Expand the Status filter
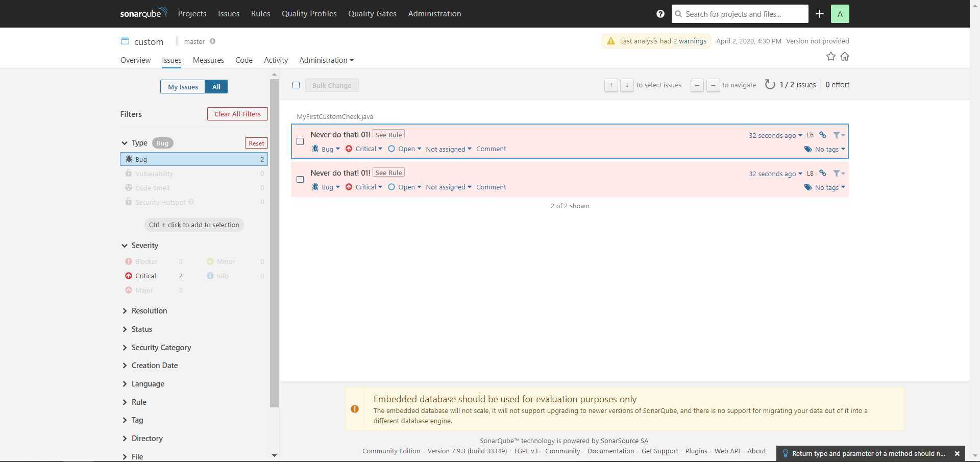 pyautogui.click(x=137, y=329)
